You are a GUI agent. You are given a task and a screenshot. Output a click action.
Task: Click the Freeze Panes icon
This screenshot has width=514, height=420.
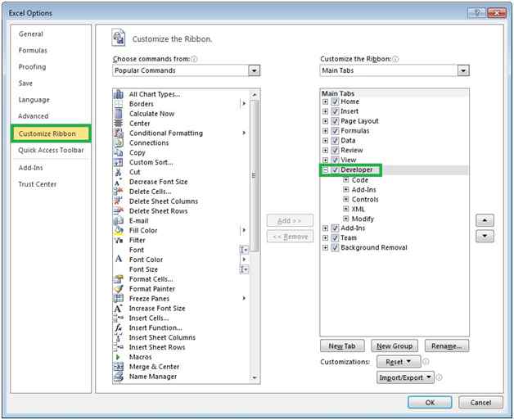click(119, 299)
